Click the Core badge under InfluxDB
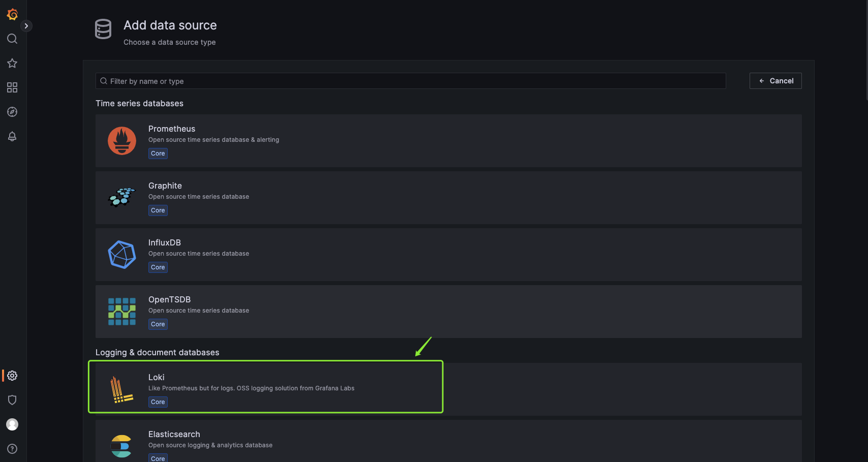This screenshot has height=462, width=868. coord(158,267)
